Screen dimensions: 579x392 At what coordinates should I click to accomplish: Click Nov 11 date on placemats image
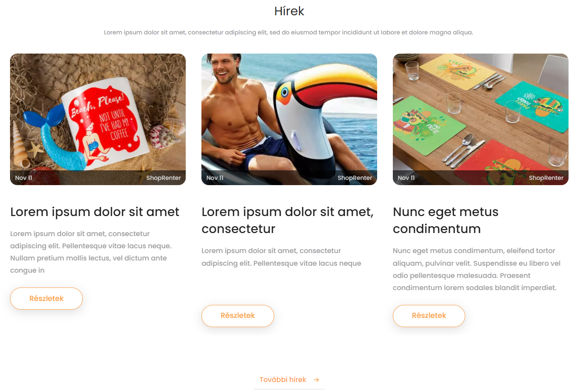[406, 178]
